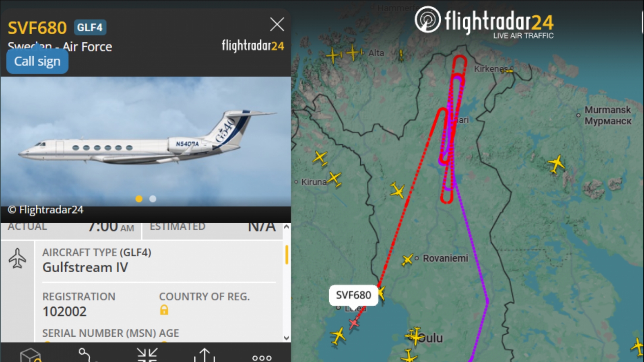
Task: Click the GLF4 aircraft type badge
Action: [x=90, y=27]
